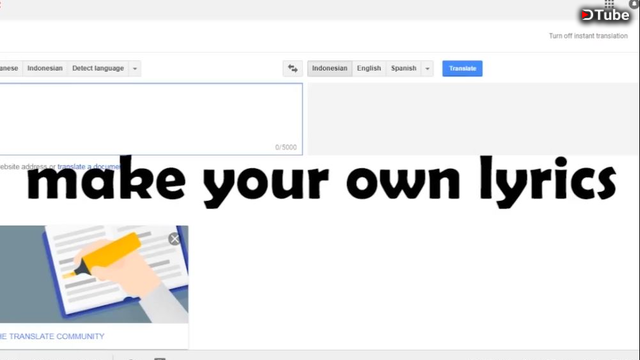Expand source language dropdown arrow
The height and width of the screenshot is (360, 640).
135,69
